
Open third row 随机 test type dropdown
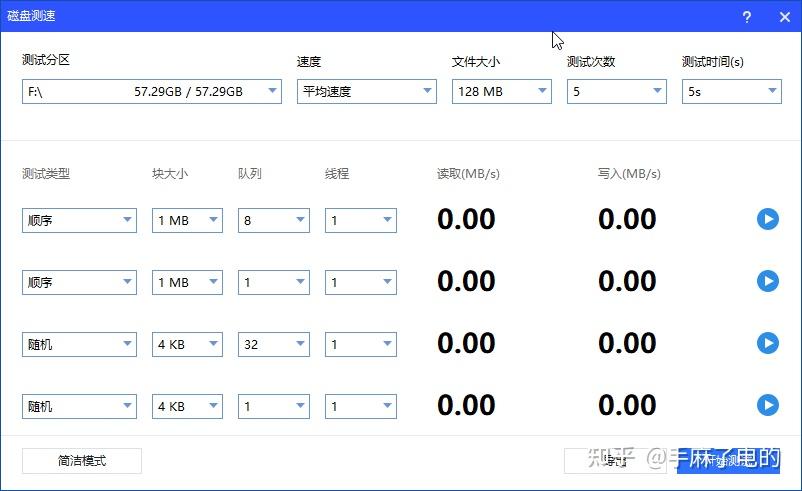79,344
